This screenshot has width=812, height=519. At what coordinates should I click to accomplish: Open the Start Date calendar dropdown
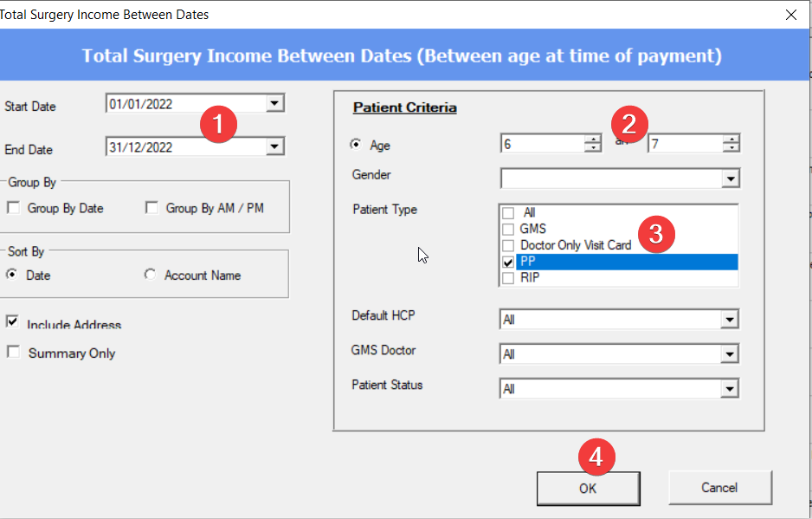click(x=274, y=103)
